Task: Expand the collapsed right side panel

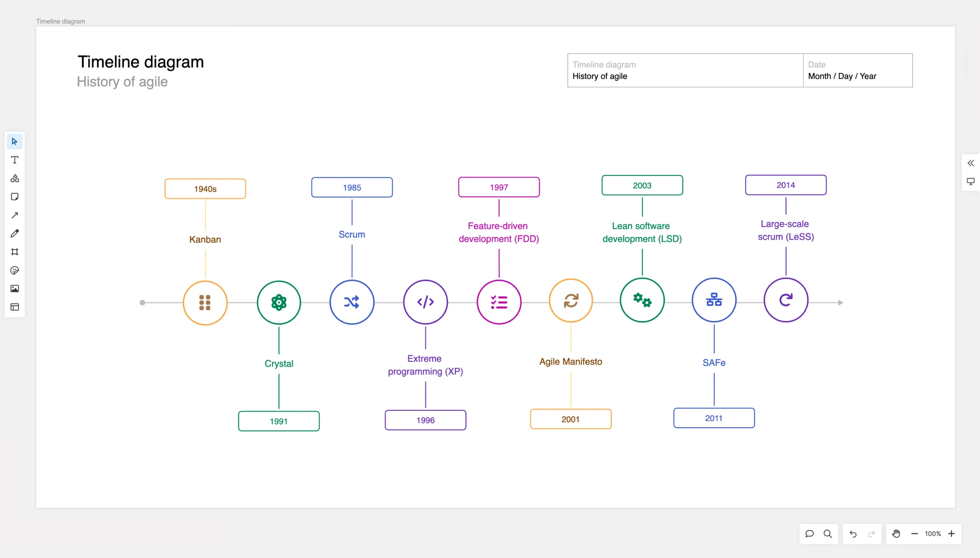Action: click(971, 163)
